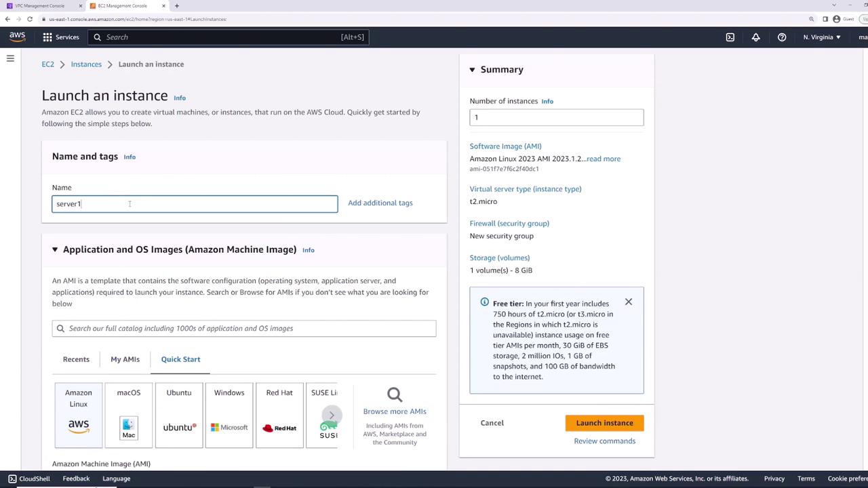Collapse the Summary panel

[473, 70]
